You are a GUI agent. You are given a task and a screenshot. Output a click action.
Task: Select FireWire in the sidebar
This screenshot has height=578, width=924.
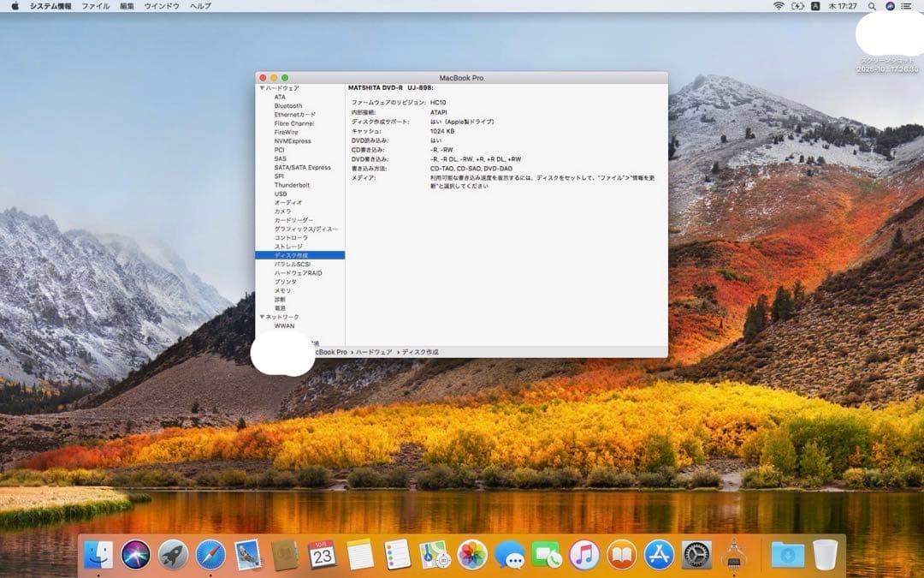[286, 132]
